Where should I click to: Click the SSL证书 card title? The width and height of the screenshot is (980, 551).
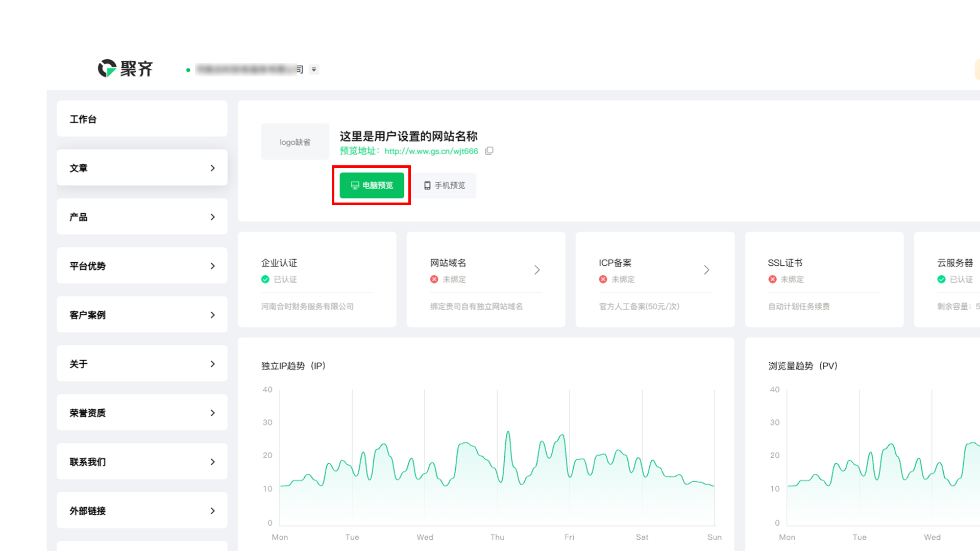tap(785, 263)
